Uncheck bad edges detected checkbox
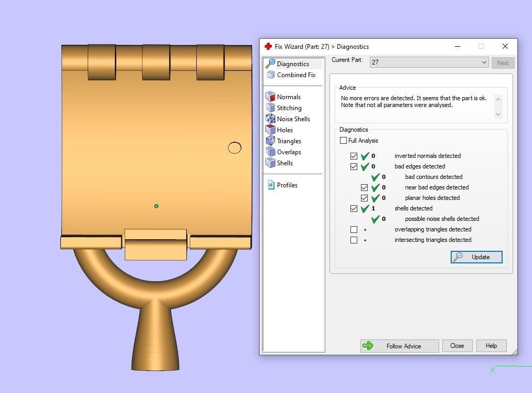The height and width of the screenshot is (393, 532). [354, 167]
